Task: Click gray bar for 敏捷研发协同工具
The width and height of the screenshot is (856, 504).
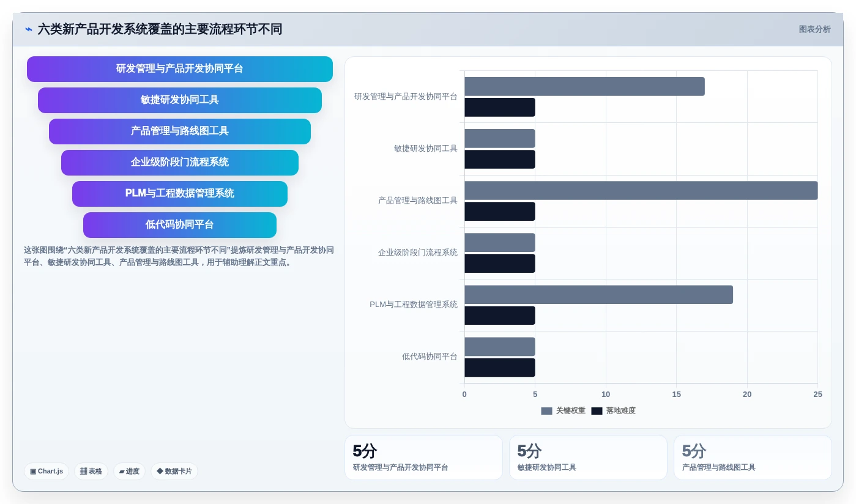Action: [x=500, y=138]
